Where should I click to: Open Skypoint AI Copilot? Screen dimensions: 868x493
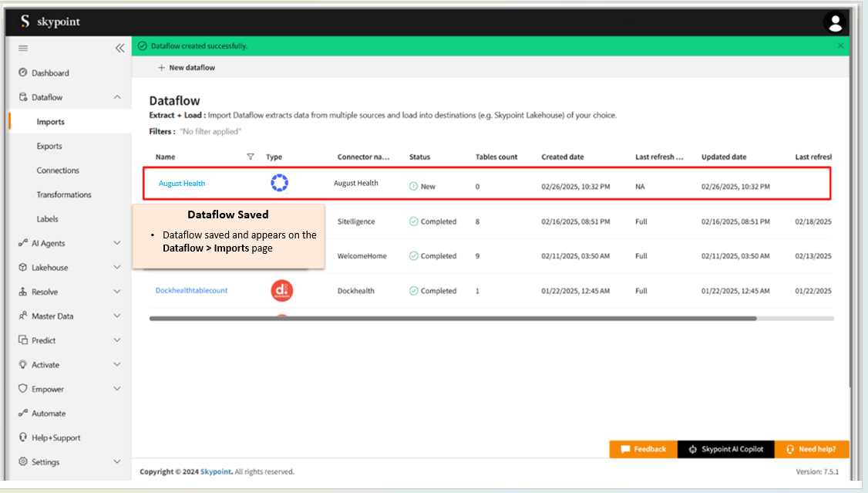(725, 449)
